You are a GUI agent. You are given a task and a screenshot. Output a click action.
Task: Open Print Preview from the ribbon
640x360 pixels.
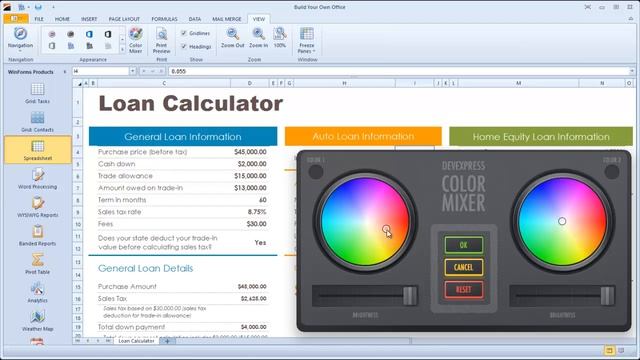(161, 40)
